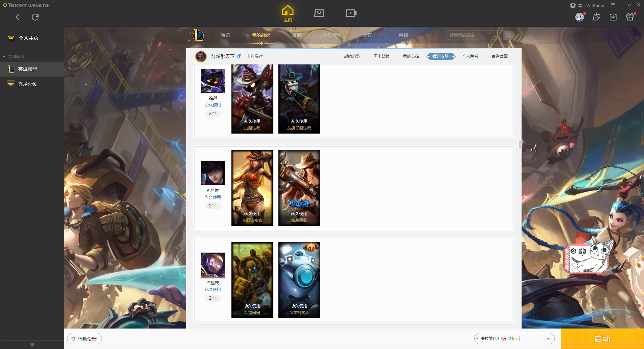Open the 灰胡子魔法师 skin card
The height and width of the screenshot is (349, 644).
pos(299,99)
